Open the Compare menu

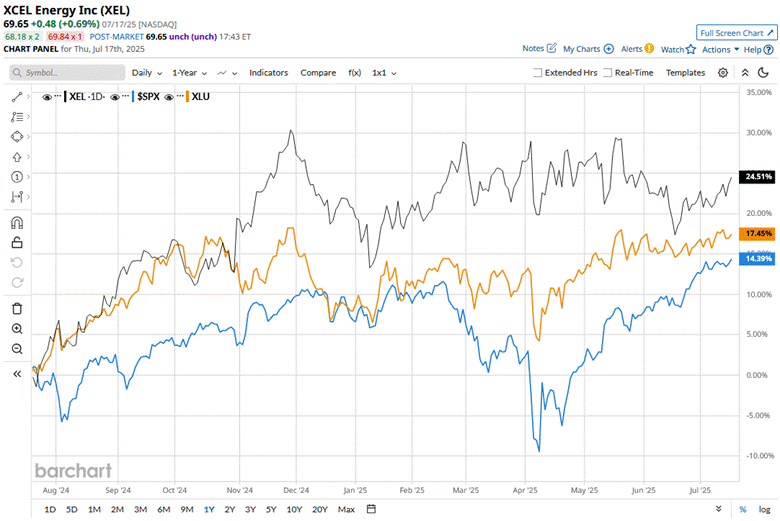pos(318,73)
